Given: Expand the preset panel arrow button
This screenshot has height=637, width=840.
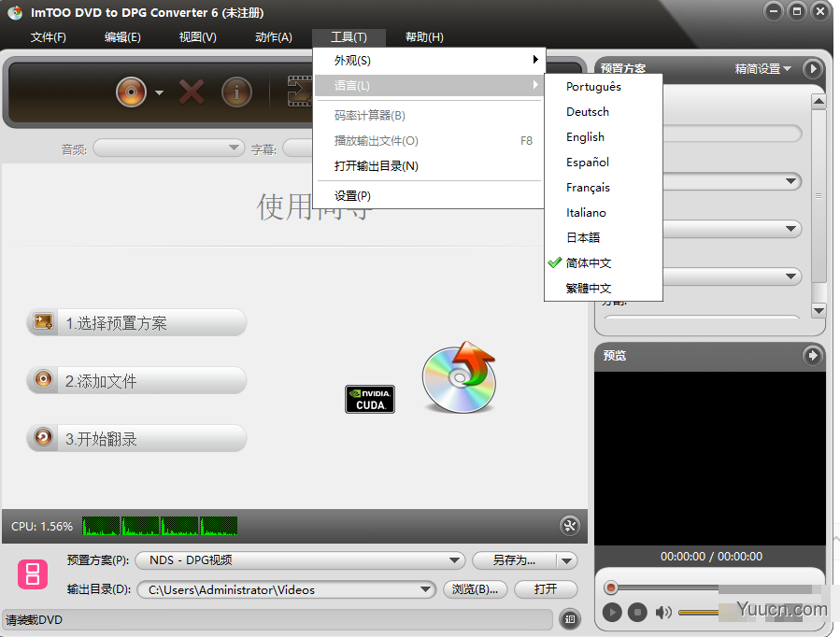Looking at the screenshot, I should pyautogui.click(x=813, y=68).
